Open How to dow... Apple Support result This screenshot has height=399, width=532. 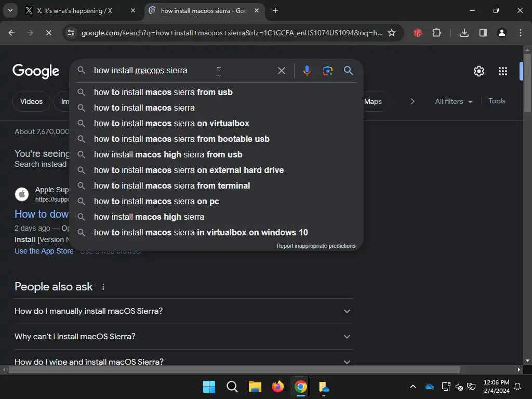pyautogui.click(x=42, y=214)
